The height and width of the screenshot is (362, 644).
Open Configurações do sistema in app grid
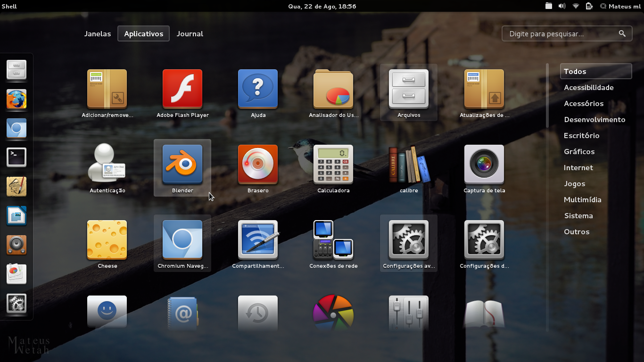(484, 244)
